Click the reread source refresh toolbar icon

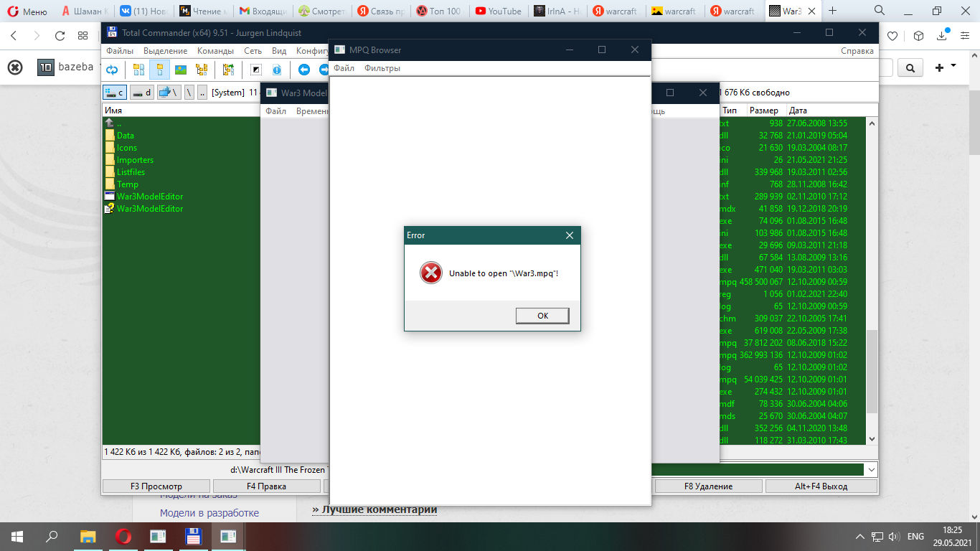113,70
